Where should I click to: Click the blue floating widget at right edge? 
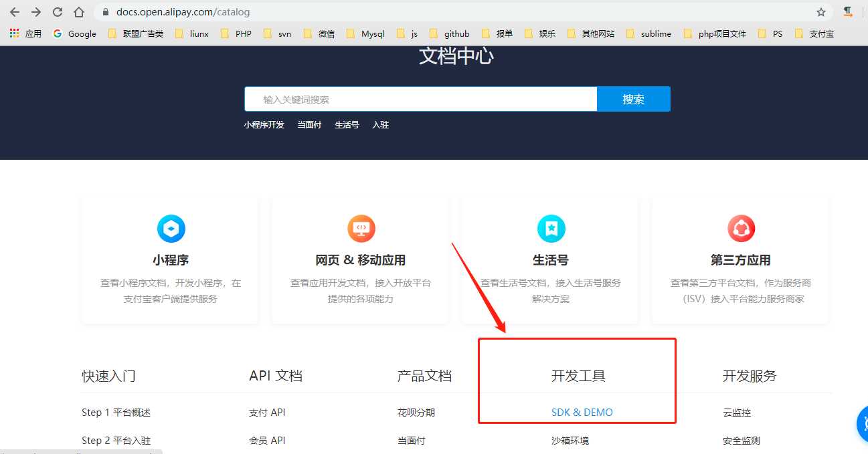tap(863, 423)
